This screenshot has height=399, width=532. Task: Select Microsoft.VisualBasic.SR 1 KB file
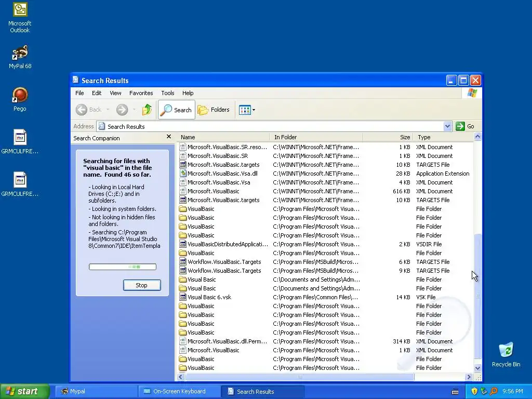pyautogui.click(x=218, y=156)
